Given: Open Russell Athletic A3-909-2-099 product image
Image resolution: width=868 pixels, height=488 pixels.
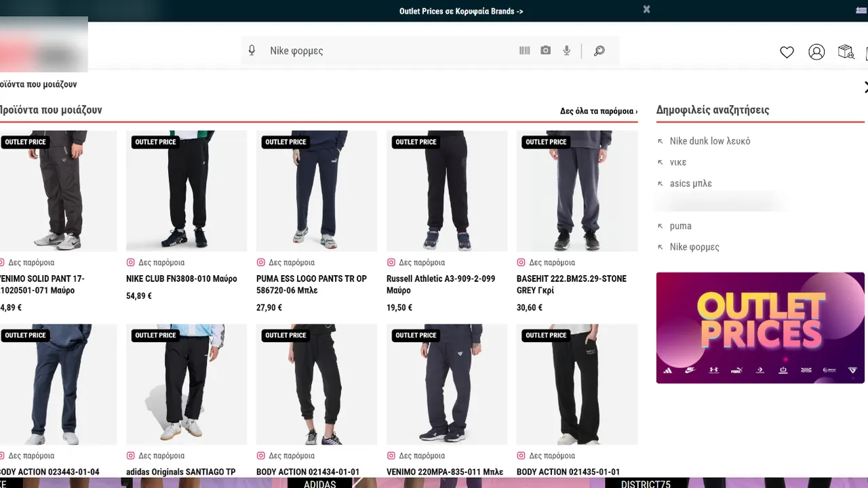Looking at the screenshot, I should [x=447, y=191].
